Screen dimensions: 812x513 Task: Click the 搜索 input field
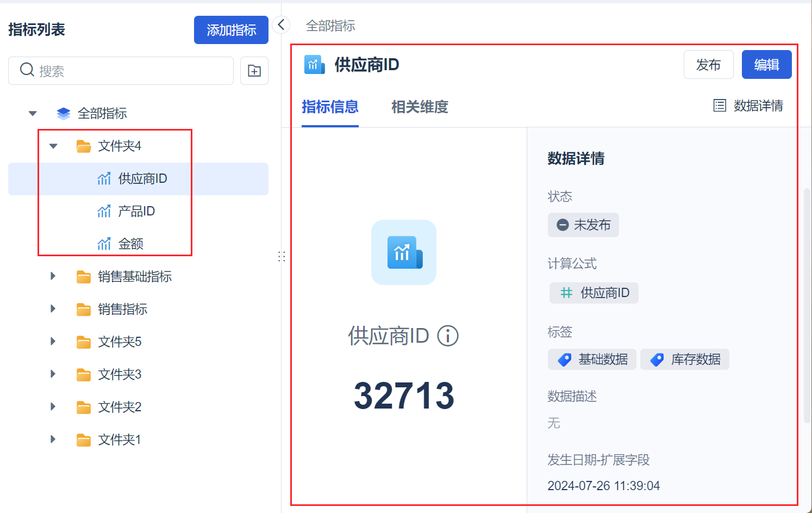121,71
